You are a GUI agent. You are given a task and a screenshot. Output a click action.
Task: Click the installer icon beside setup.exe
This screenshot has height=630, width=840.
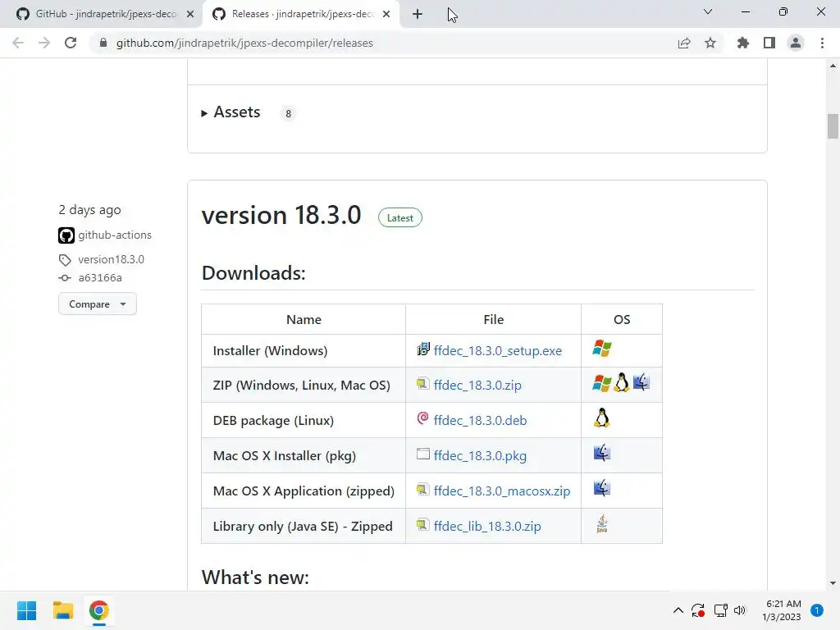click(x=423, y=349)
